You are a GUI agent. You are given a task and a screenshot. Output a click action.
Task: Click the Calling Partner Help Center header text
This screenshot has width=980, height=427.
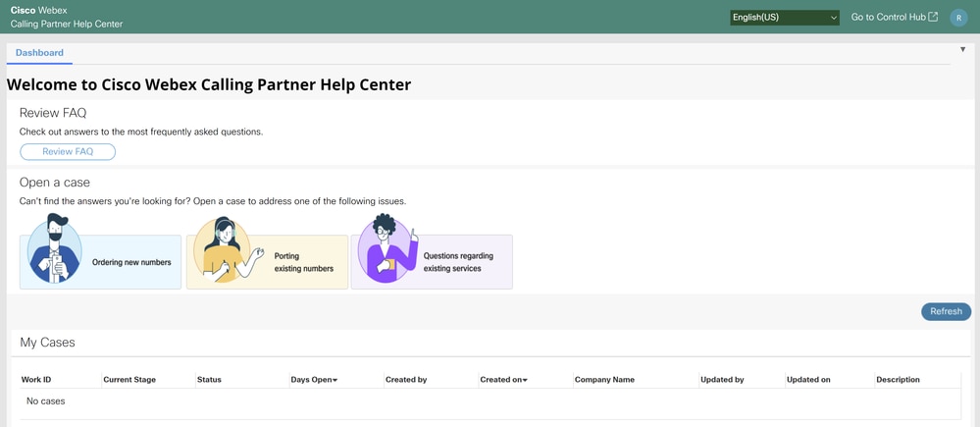(67, 24)
